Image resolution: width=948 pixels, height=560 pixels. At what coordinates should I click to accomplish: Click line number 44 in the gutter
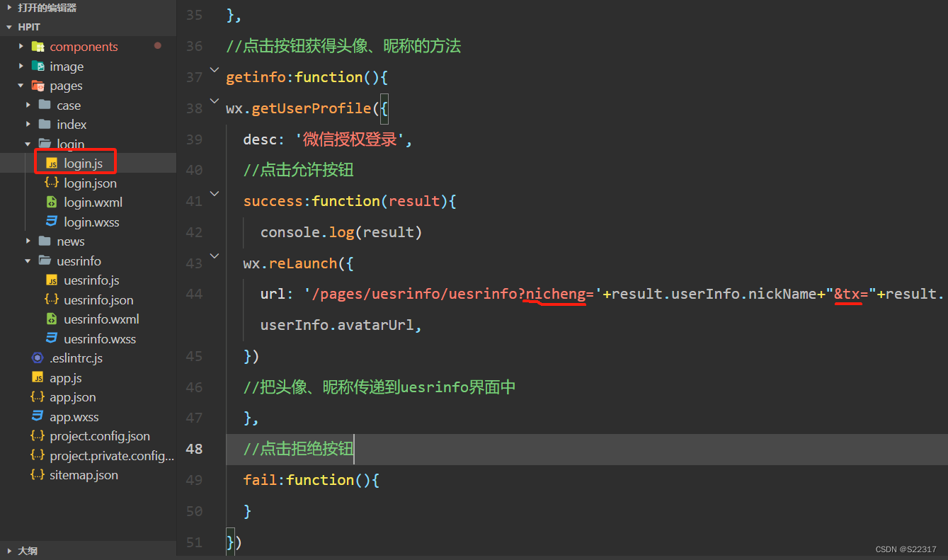(x=194, y=294)
